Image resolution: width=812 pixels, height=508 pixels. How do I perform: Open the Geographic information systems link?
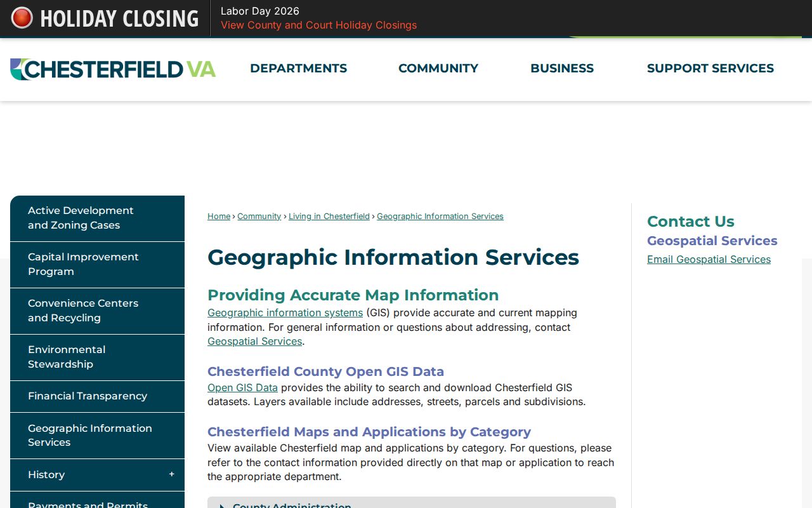tap(285, 313)
